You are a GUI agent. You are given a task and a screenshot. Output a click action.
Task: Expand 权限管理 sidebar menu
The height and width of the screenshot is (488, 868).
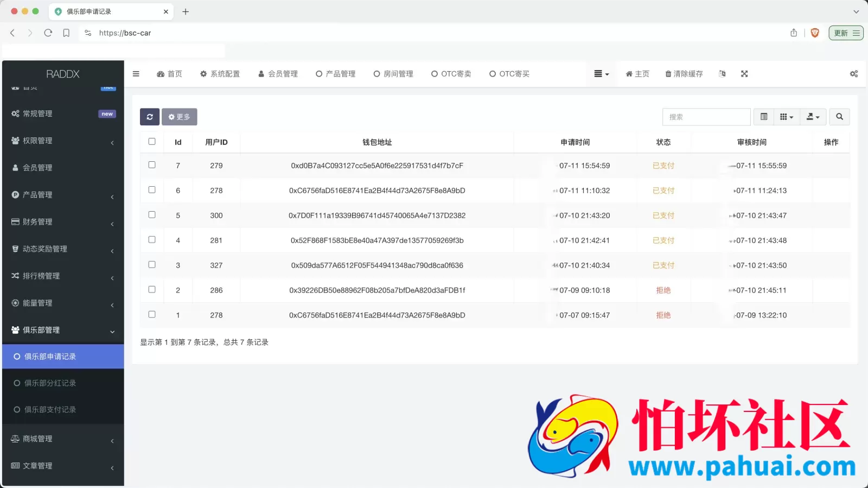[63, 141]
